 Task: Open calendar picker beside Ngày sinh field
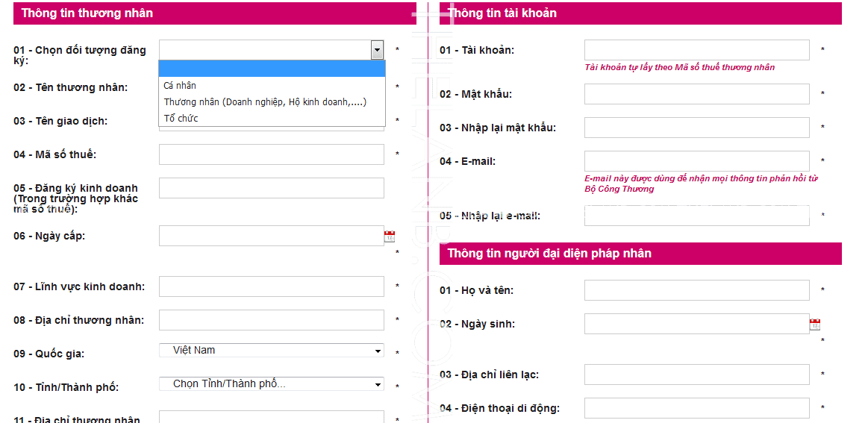815,325
